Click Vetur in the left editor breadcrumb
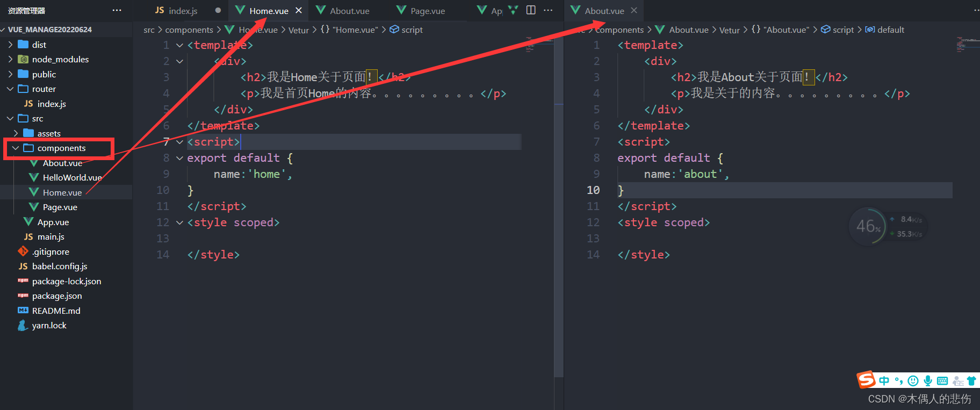The height and width of the screenshot is (410, 980). click(299, 30)
